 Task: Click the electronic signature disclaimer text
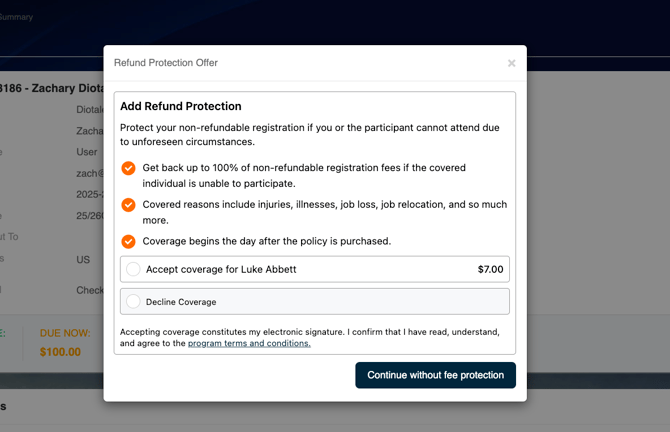(x=309, y=332)
